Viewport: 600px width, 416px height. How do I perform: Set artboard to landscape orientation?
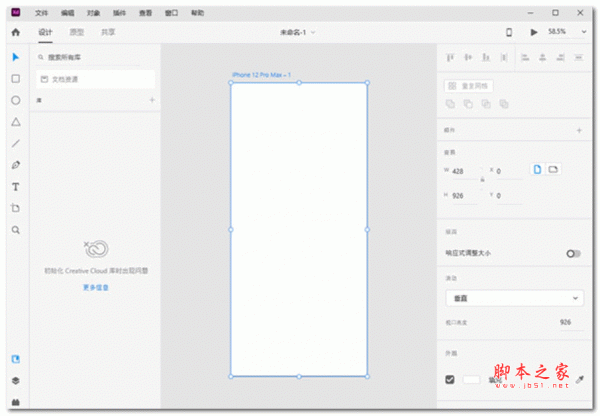pos(553,170)
